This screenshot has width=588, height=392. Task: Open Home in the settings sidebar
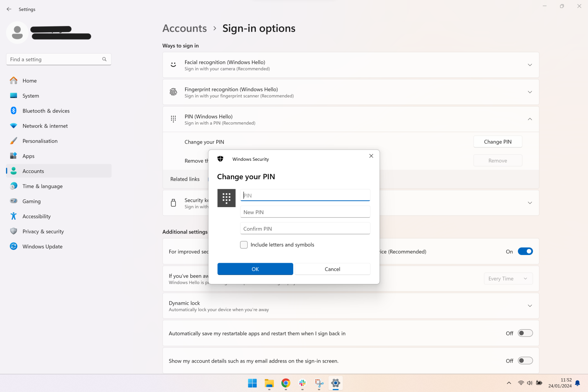click(59, 80)
